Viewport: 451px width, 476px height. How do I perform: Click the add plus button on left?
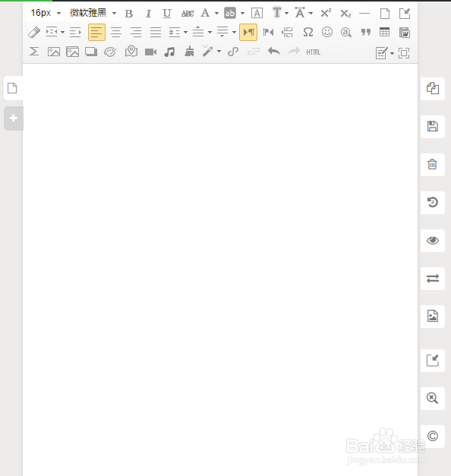click(14, 118)
